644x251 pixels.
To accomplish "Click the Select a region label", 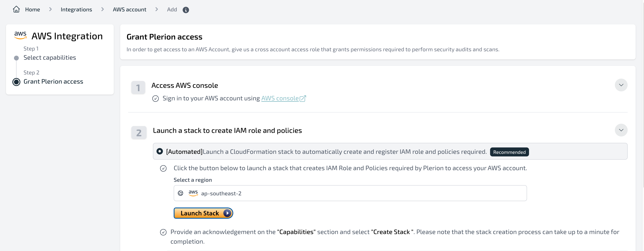I will click(192, 180).
